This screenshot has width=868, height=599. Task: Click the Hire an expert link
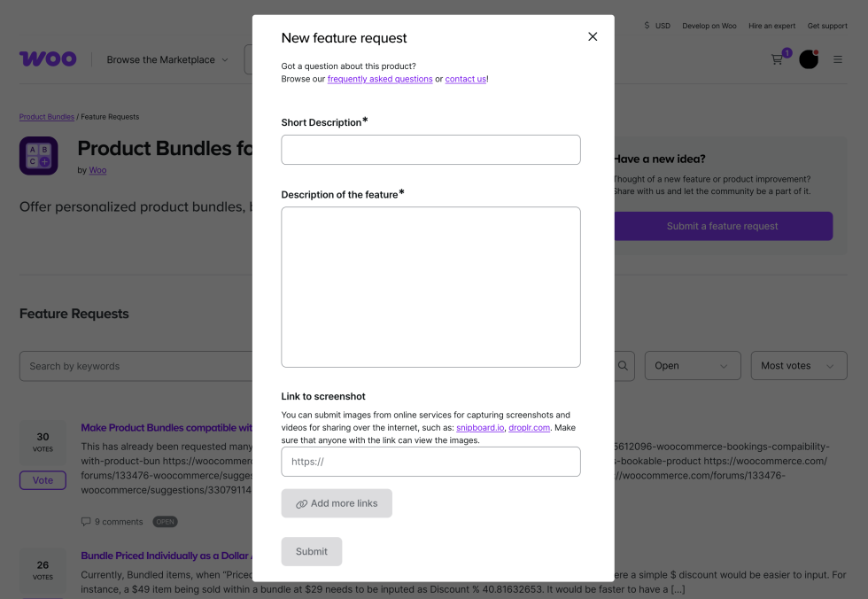pyautogui.click(x=771, y=26)
